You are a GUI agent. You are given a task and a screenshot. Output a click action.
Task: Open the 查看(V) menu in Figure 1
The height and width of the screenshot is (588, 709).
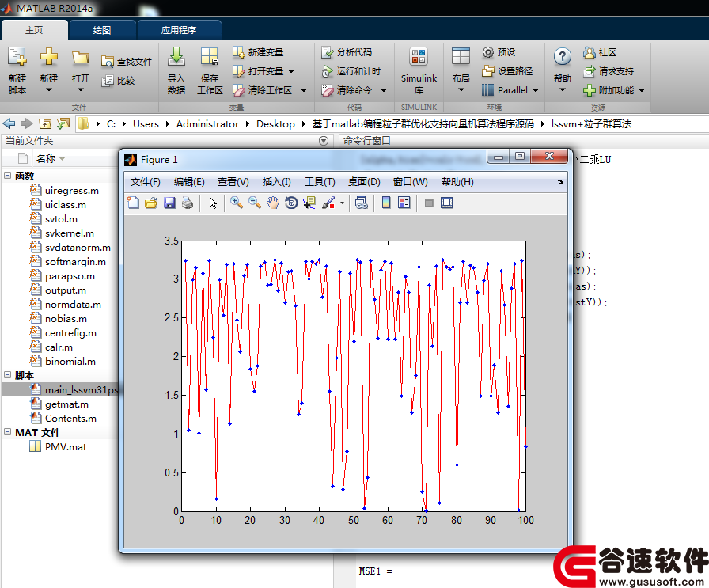[x=233, y=182]
